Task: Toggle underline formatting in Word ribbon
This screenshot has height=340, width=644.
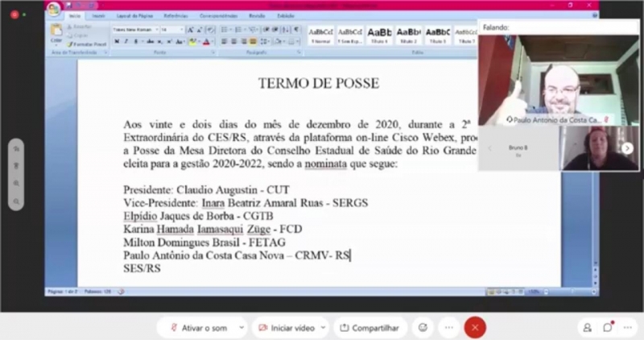Action: point(135,42)
